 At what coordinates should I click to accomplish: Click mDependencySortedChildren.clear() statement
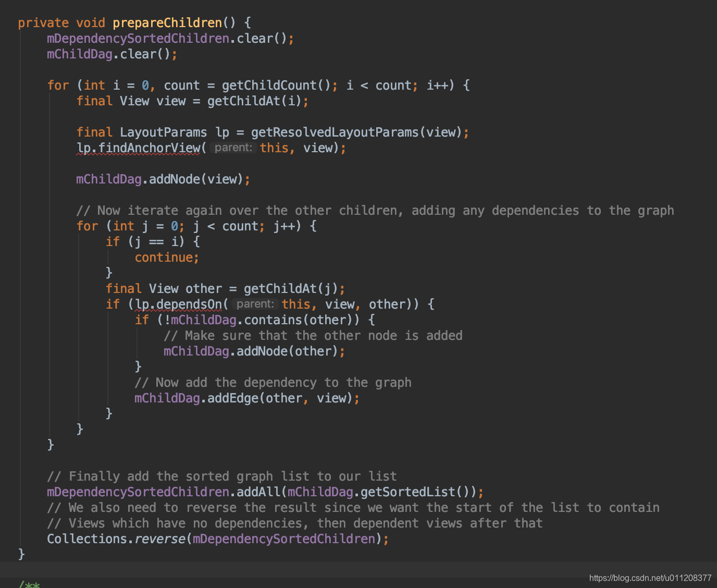tap(170, 39)
